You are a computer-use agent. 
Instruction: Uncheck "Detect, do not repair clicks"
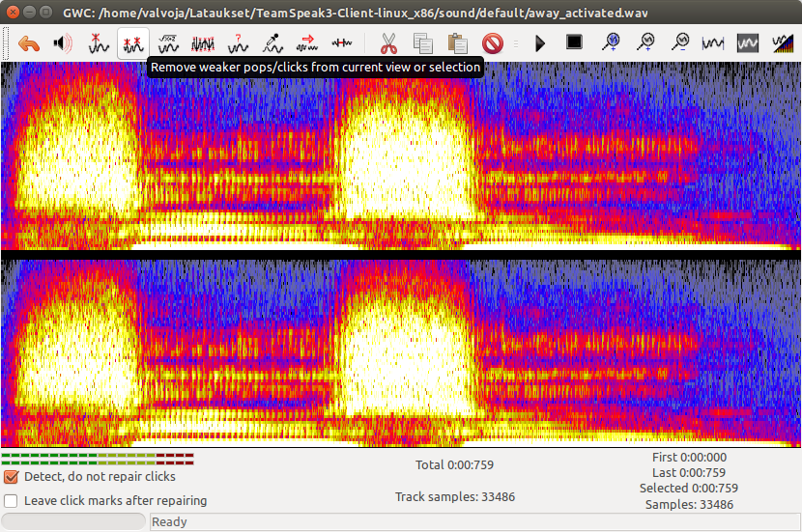(x=11, y=477)
